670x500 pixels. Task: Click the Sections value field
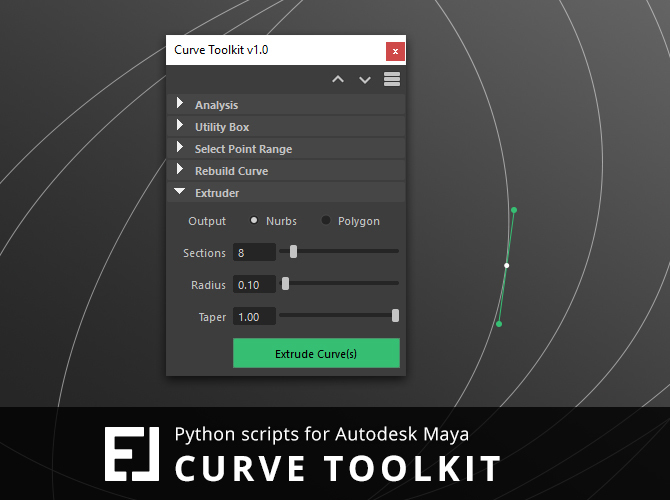[x=254, y=252]
